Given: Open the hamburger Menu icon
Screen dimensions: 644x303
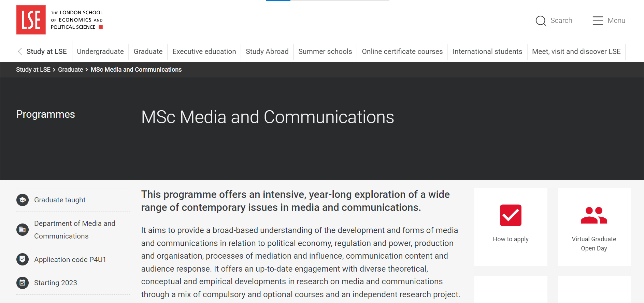Looking at the screenshot, I should pyautogui.click(x=598, y=21).
